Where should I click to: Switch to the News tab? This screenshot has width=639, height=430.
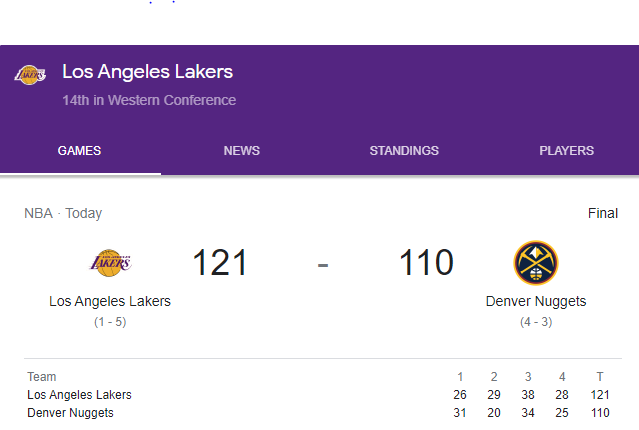point(241,151)
